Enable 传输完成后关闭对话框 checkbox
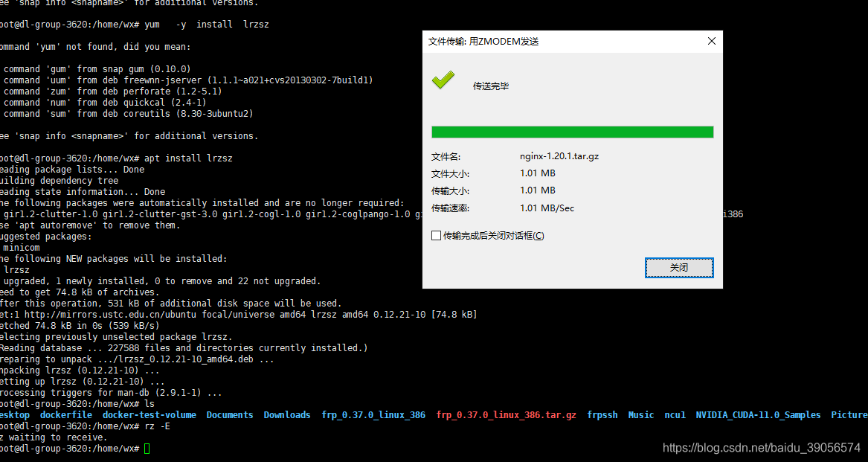Screen dimensions: 868x462 pyautogui.click(x=436, y=235)
